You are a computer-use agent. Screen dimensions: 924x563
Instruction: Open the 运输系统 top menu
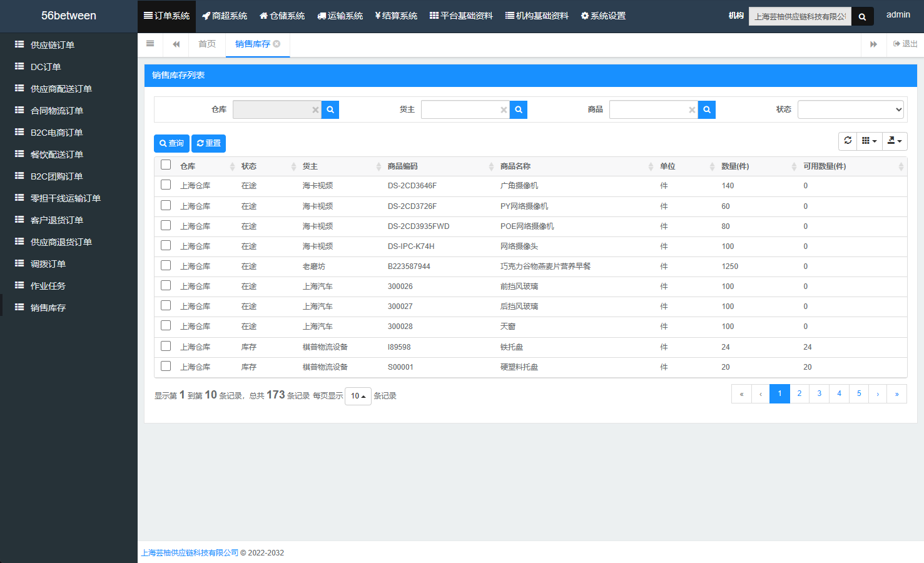point(340,16)
